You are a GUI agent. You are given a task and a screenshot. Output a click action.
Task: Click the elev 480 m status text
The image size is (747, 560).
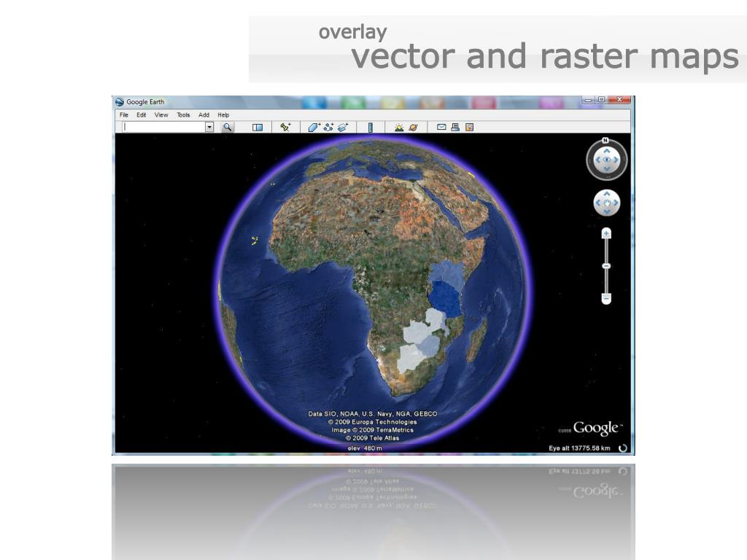(x=365, y=448)
